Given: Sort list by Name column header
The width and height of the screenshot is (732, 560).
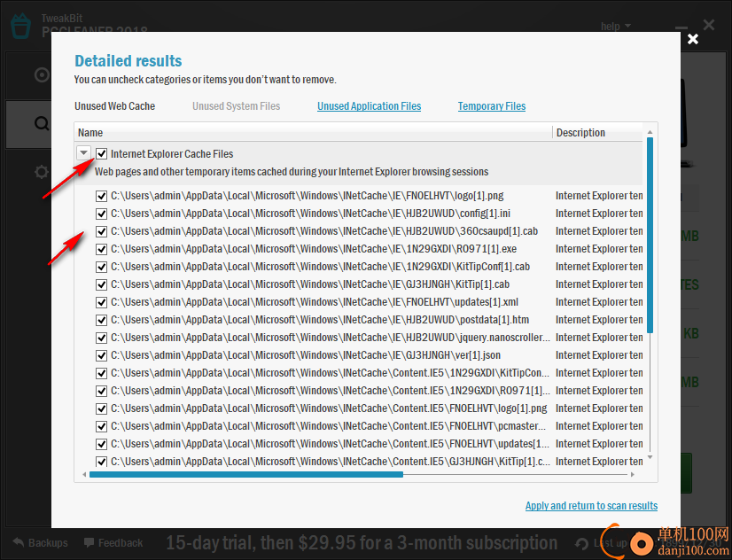Looking at the screenshot, I should [313, 133].
